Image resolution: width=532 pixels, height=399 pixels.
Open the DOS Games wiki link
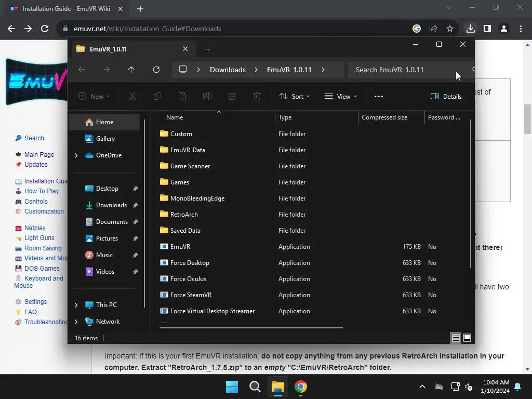(42, 269)
